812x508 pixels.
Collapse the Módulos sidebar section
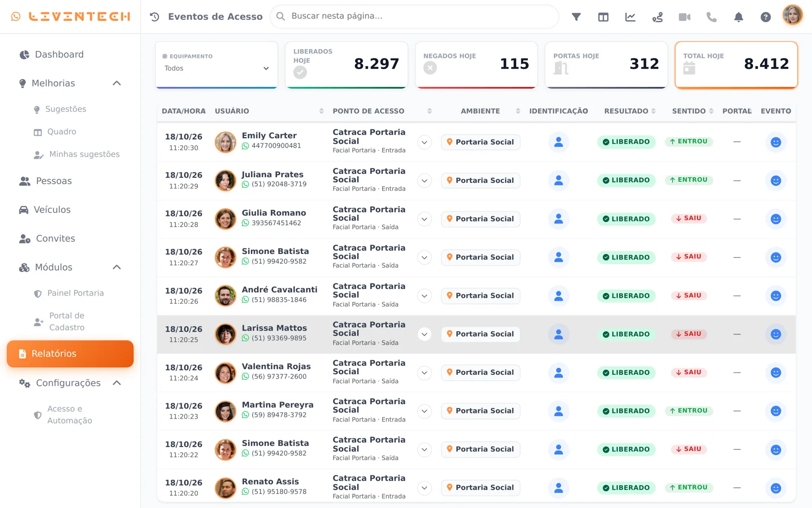pyautogui.click(x=117, y=267)
